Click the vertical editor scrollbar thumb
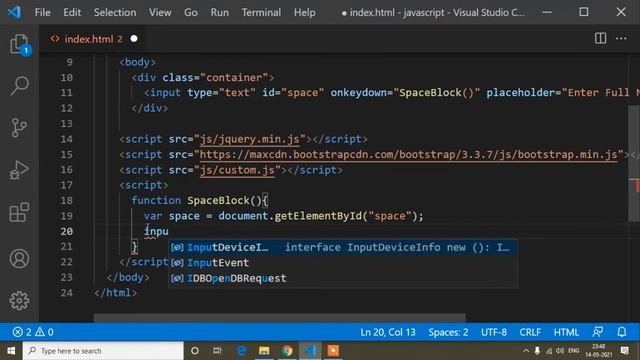 pyautogui.click(x=634, y=163)
